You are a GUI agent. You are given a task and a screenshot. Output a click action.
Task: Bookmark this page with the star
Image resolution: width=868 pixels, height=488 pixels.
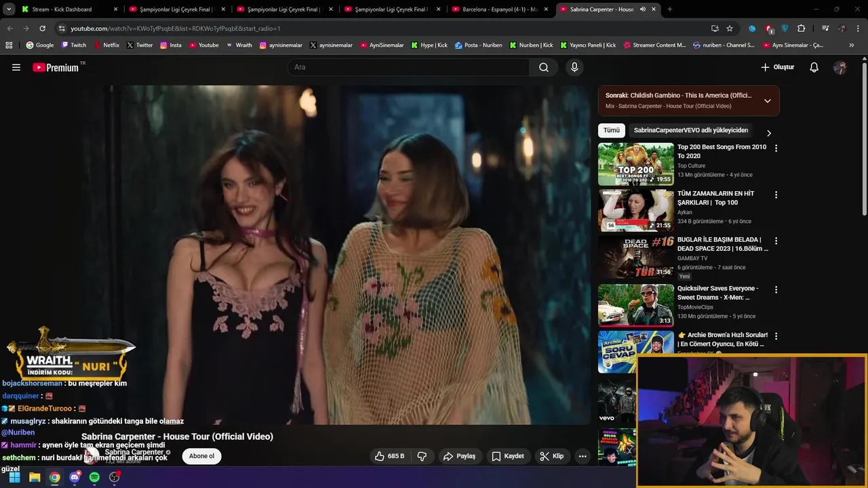(x=730, y=28)
